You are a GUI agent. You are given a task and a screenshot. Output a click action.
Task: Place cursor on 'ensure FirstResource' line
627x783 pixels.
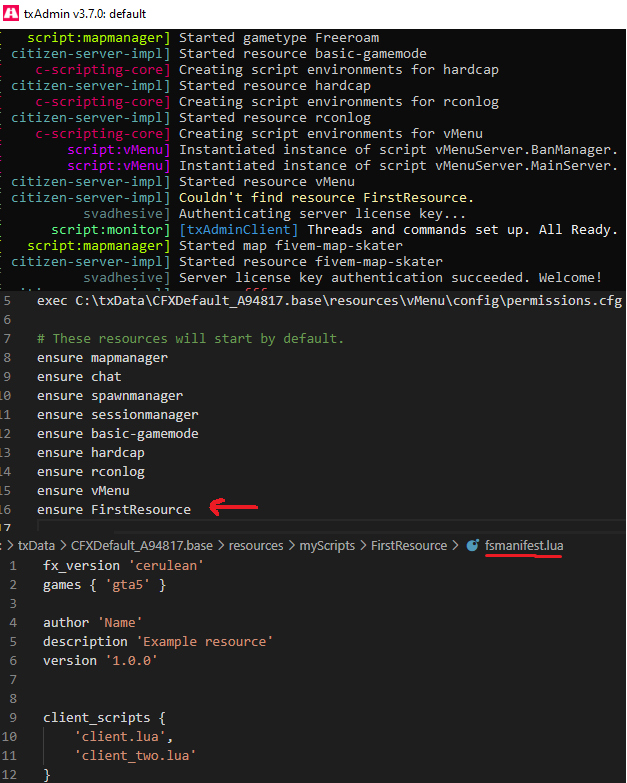114,509
